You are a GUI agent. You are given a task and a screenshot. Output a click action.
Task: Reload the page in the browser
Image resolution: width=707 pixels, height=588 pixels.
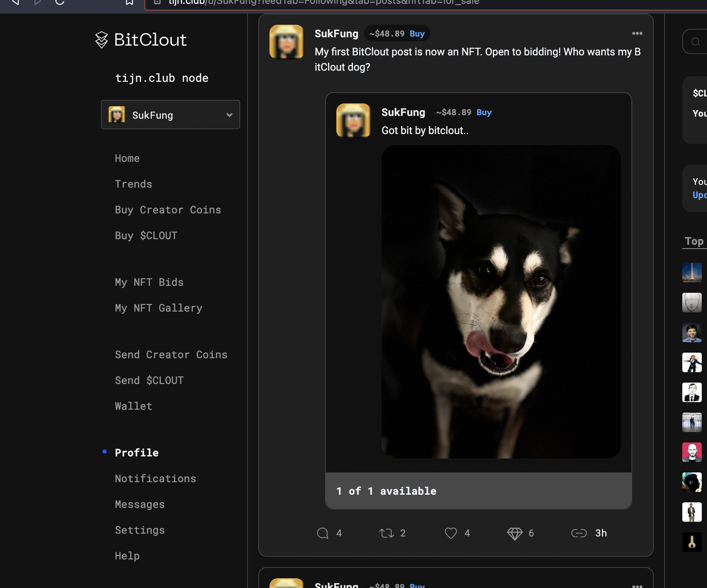[60, 2]
